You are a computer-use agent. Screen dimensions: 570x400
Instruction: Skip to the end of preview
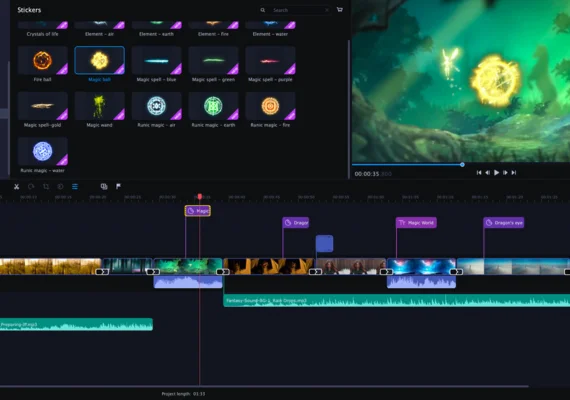(x=514, y=173)
